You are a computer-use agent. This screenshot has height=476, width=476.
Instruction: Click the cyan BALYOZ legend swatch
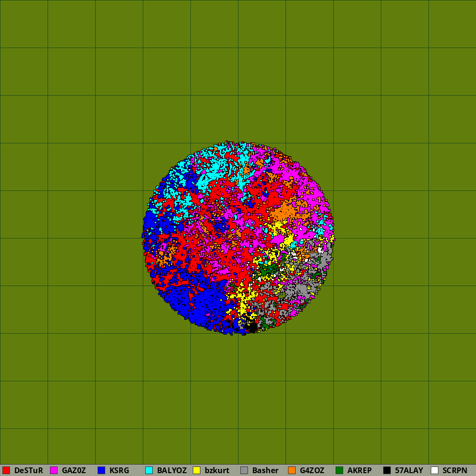click(149, 470)
